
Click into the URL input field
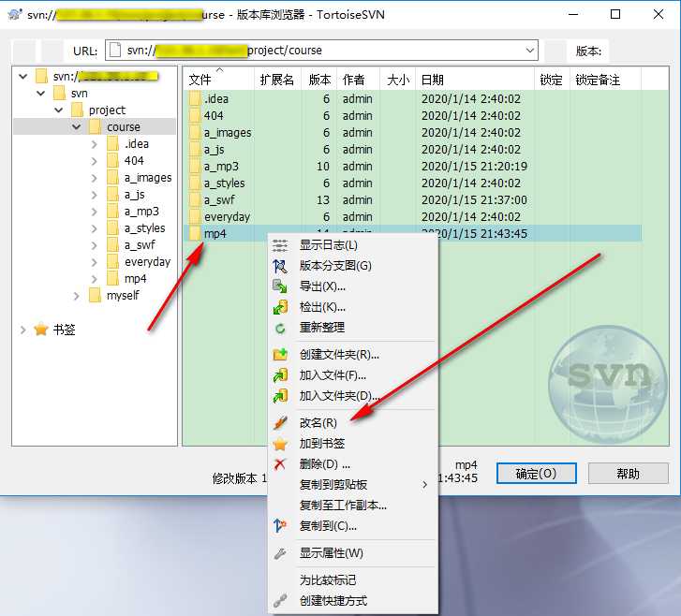(x=321, y=51)
